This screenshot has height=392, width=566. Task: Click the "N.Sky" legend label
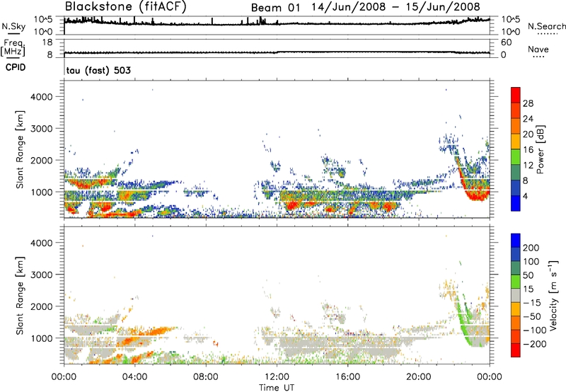coord(13,26)
